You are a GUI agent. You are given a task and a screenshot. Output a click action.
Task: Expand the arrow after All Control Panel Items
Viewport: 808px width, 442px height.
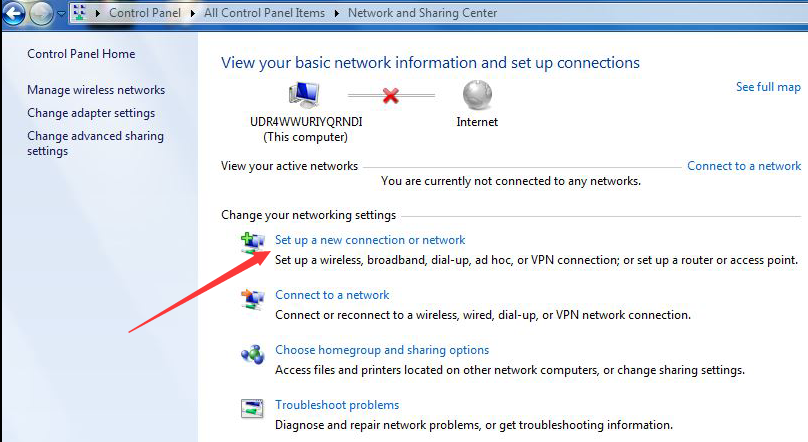pos(338,14)
